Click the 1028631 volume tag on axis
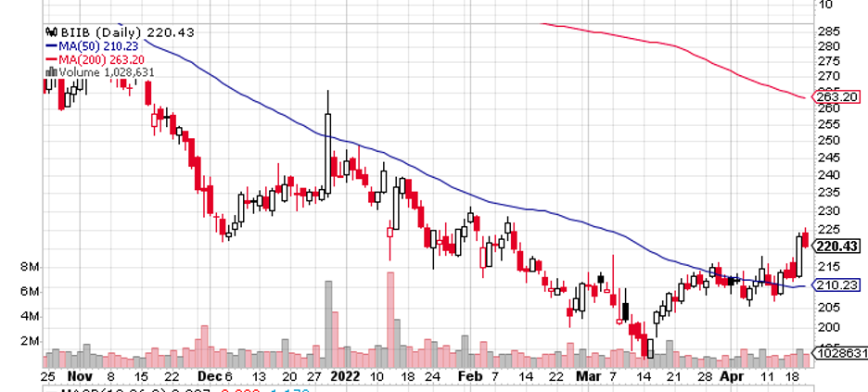The height and width of the screenshot is (392, 868). point(840,351)
